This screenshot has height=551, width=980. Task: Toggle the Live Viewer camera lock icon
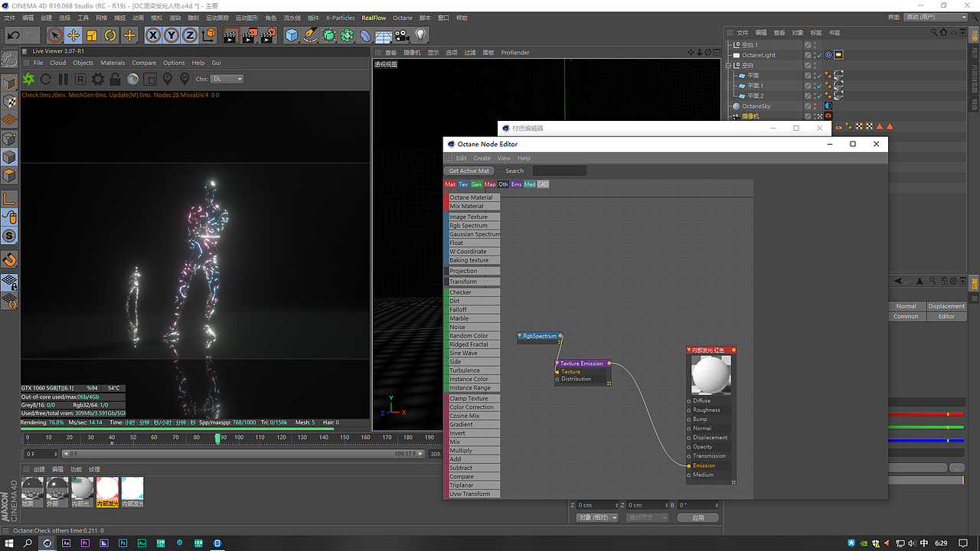[115, 79]
